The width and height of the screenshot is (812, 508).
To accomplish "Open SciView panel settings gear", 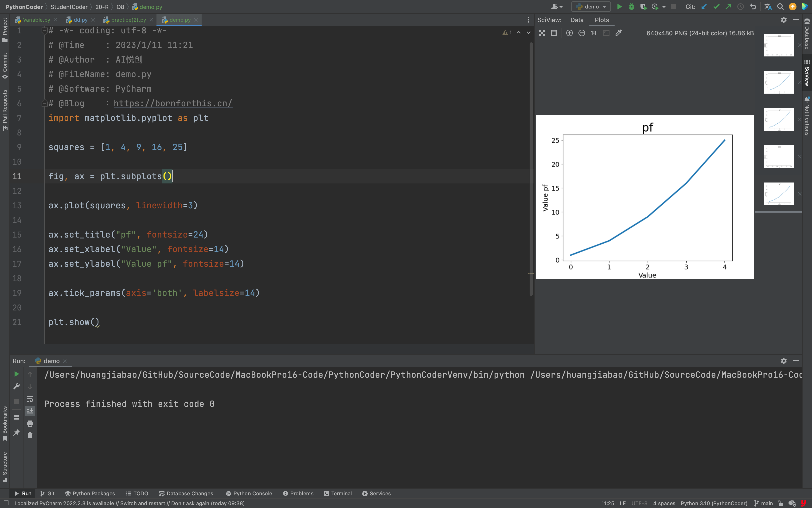I will (784, 20).
